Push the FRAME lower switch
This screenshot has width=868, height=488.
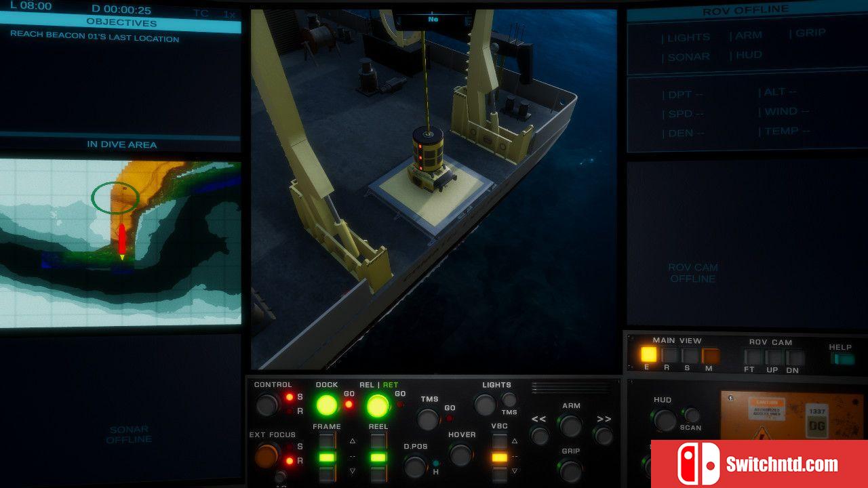pos(327,474)
